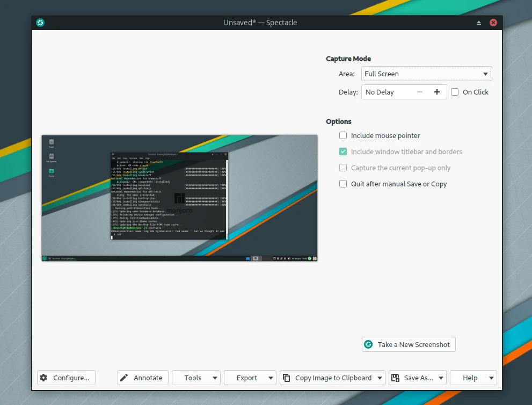This screenshot has width=532, height=405.
Task: Click the Capture Mode heading
Action: [348, 59]
